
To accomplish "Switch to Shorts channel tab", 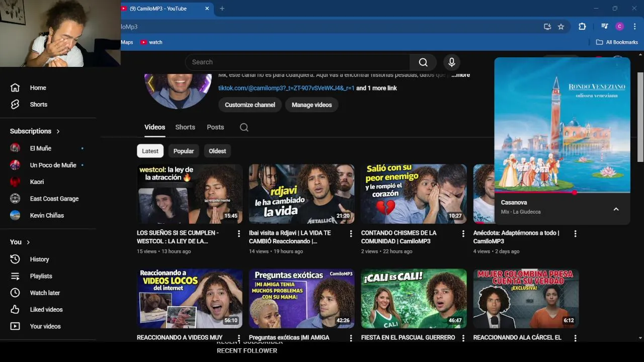I will click(185, 127).
